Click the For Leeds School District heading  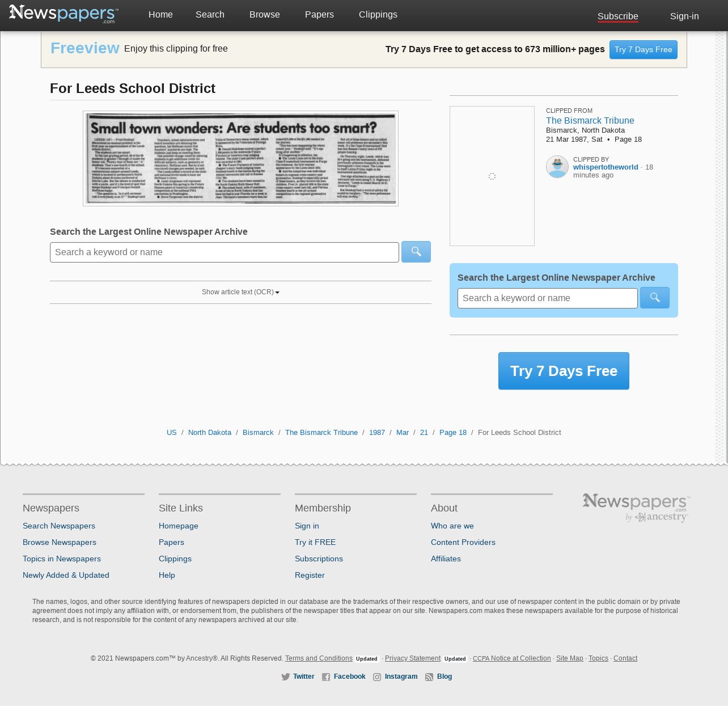133,88
